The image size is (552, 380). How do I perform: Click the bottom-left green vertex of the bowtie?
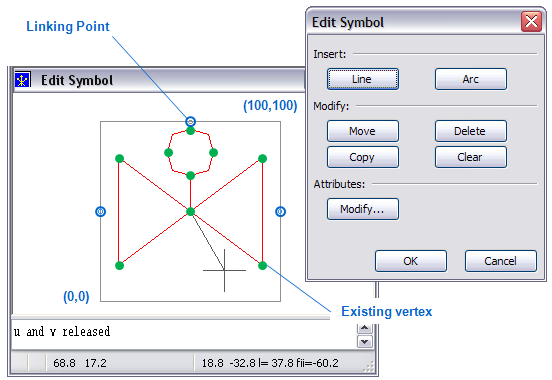pyautogui.click(x=119, y=266)
